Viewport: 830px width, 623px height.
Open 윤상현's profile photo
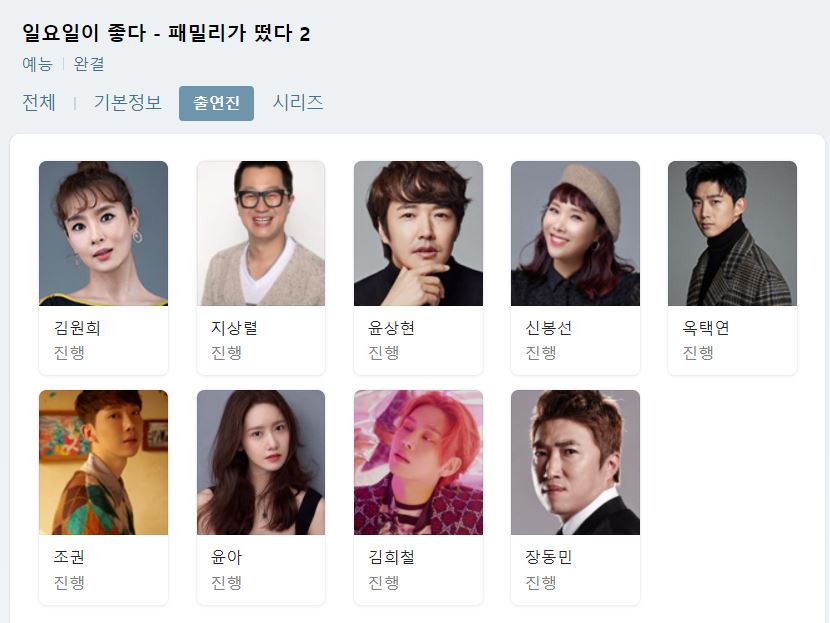click(x=418, y=233)
